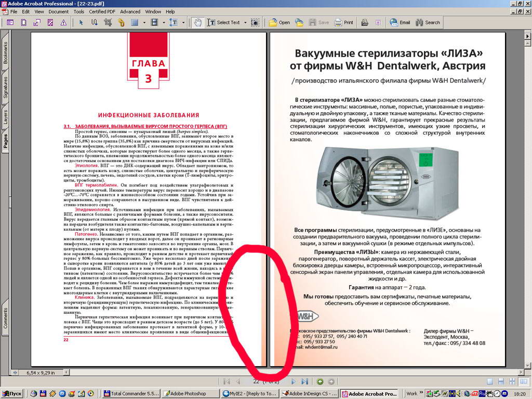The image size is (532, 399).
Task: Open the Certified PDF menu
Action: point(102,11)
